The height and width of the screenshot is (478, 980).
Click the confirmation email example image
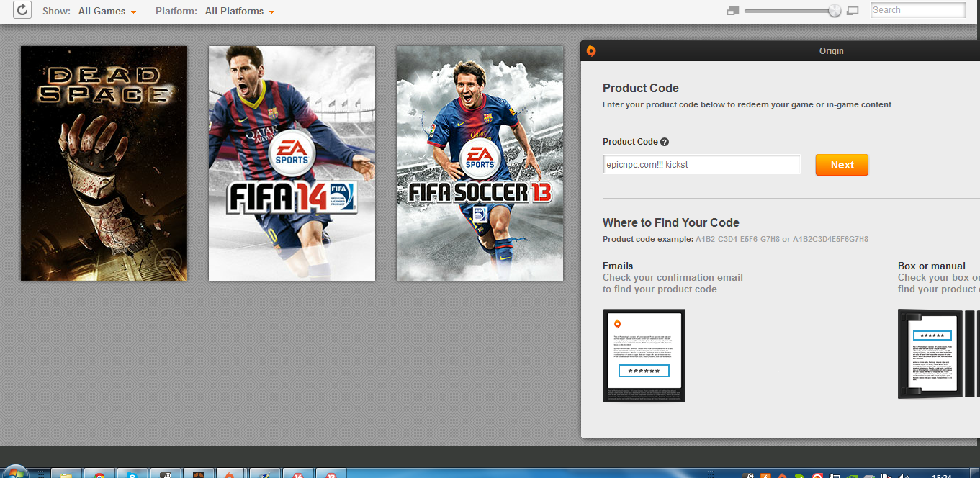[x=644, y=356]
